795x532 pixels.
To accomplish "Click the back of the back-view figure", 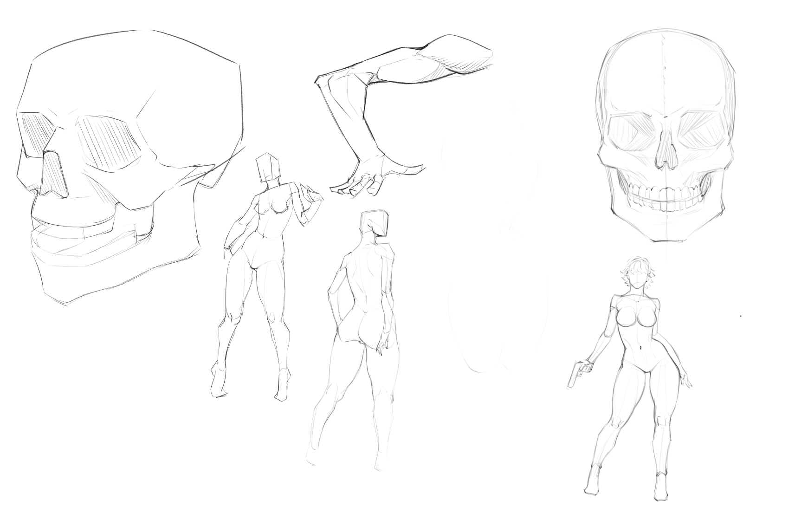I will [x=367, y=283].
